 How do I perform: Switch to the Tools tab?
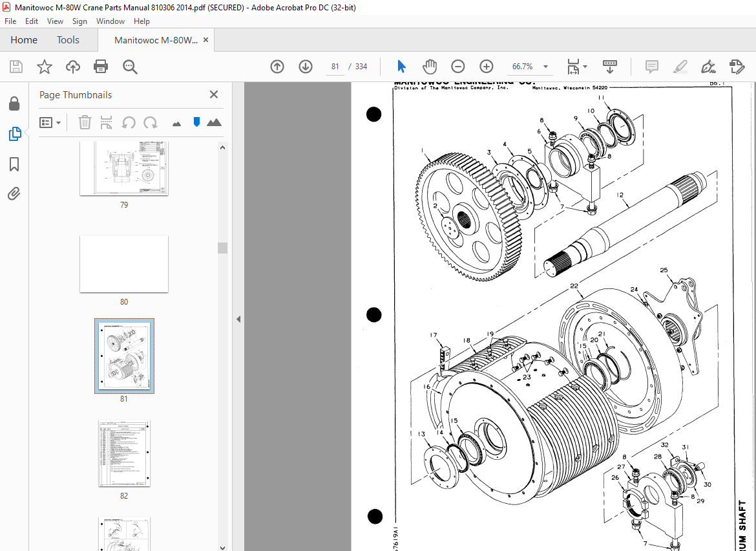(68, 40)
